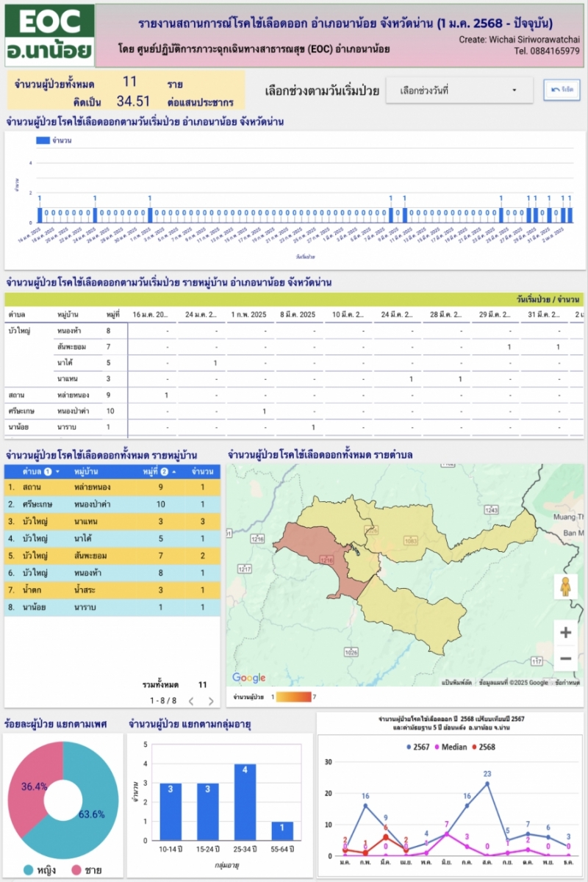Click the วันเริ่มป่วย / จำนวน pivot header

pyautogui.click(x=548, y=300)
